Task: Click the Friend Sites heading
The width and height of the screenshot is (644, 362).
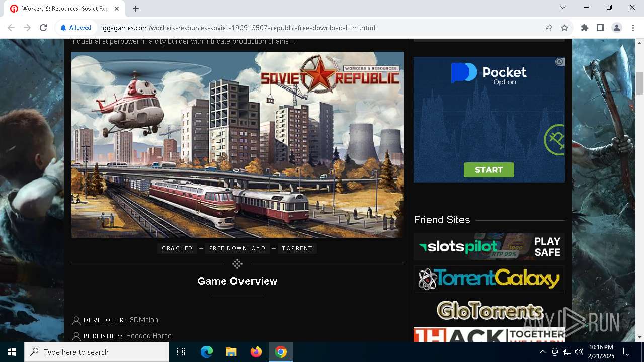Action: (442, 220)
